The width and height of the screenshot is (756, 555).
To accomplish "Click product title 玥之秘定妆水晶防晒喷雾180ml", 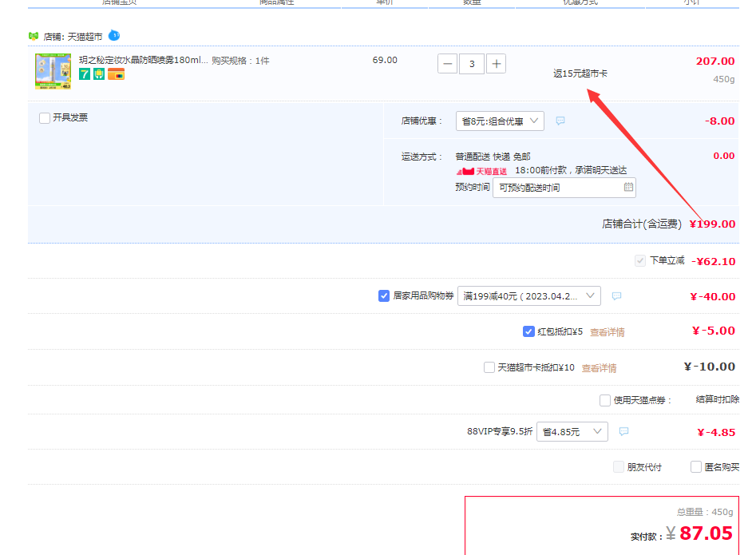I will pos(144,60).
